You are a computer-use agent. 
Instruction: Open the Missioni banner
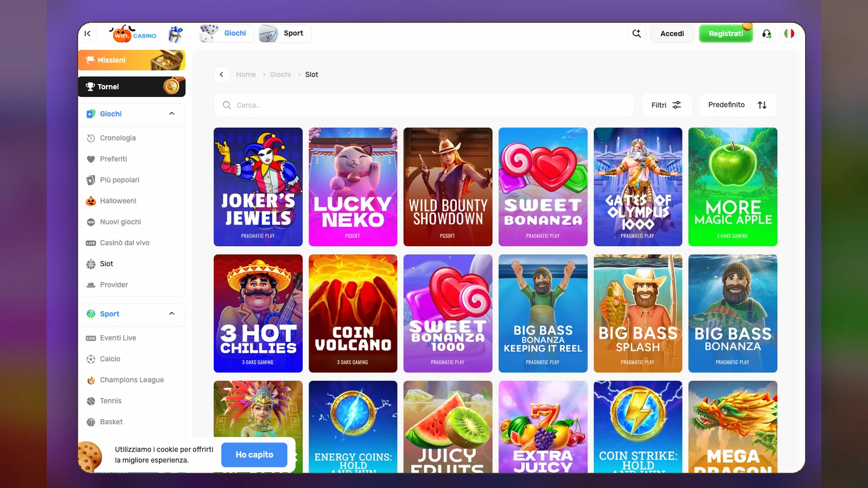(132, 60)
